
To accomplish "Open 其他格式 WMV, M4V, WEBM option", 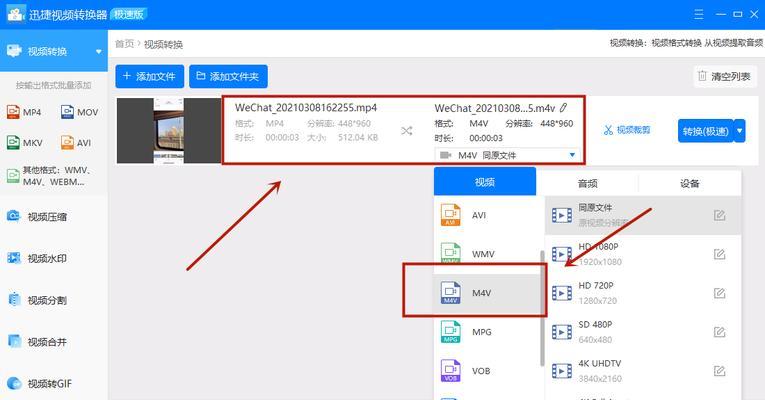I will coord(49,176).
